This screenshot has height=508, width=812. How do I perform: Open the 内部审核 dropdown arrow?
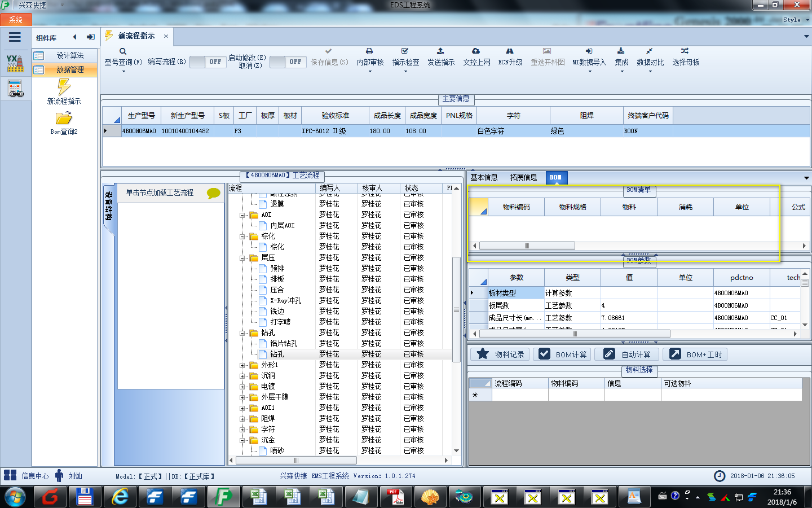pyautogui.click(x=370, y=72)
